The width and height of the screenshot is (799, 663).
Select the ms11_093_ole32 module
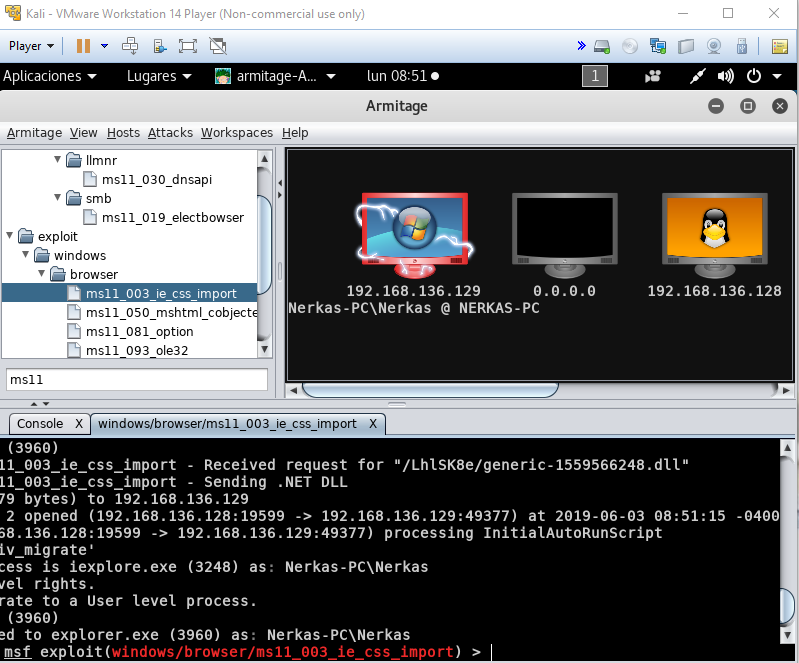pos(137,351)
